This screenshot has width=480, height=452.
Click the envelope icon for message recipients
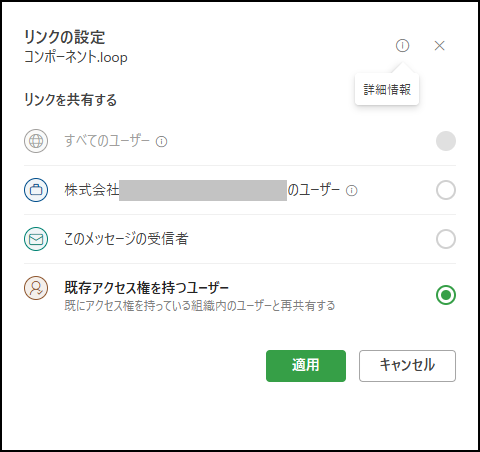36,239
